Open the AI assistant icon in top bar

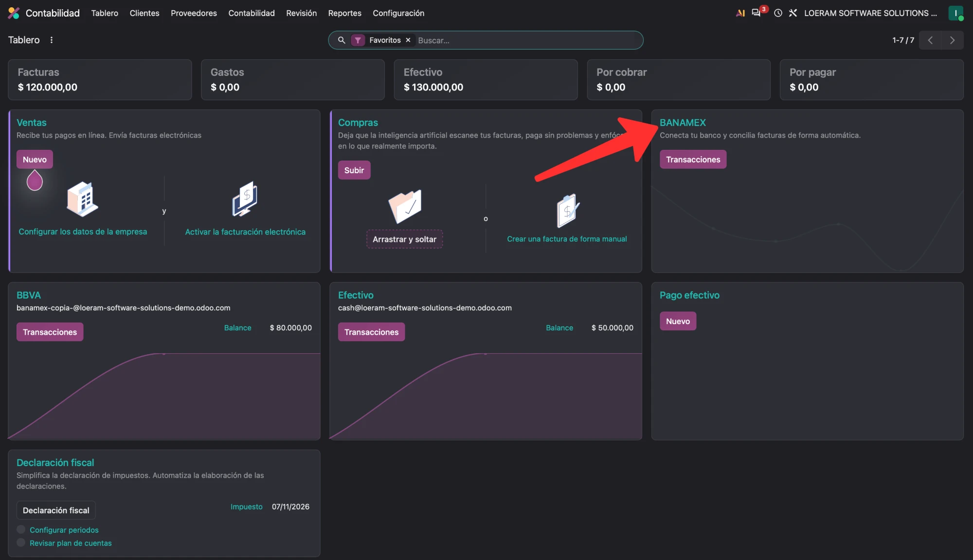(740, 13)
